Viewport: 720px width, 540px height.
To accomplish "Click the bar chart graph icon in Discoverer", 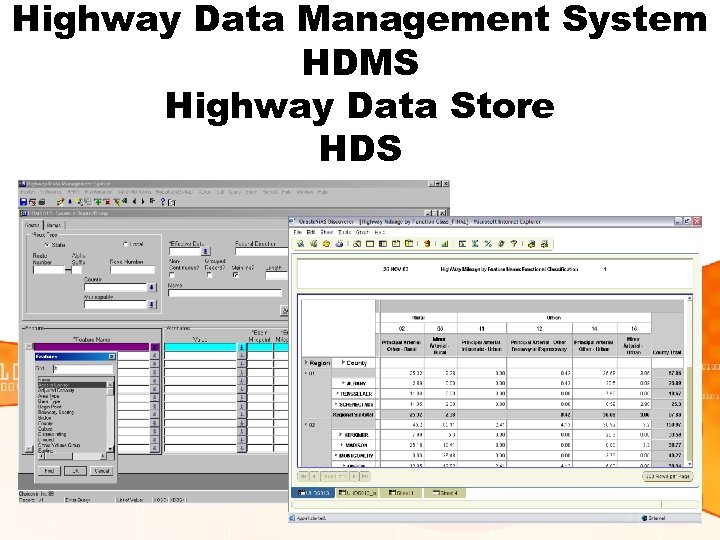I will click(444, 244).
